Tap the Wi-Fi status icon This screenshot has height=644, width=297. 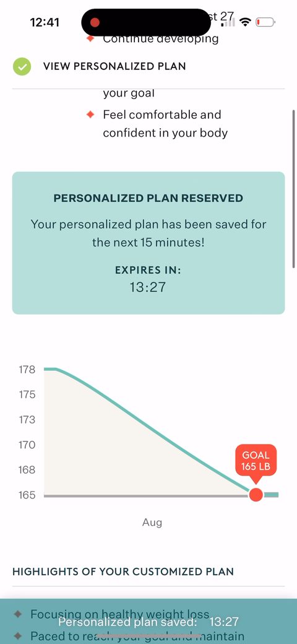pos(245,22)
